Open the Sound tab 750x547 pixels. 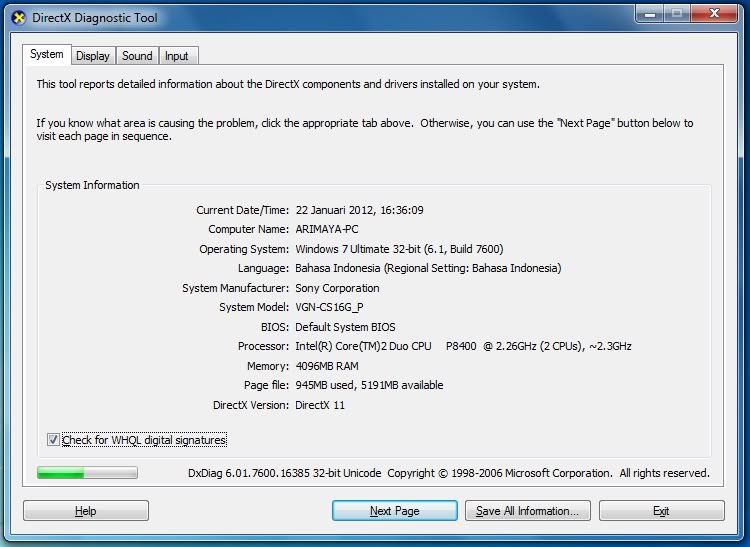(137, 56)
